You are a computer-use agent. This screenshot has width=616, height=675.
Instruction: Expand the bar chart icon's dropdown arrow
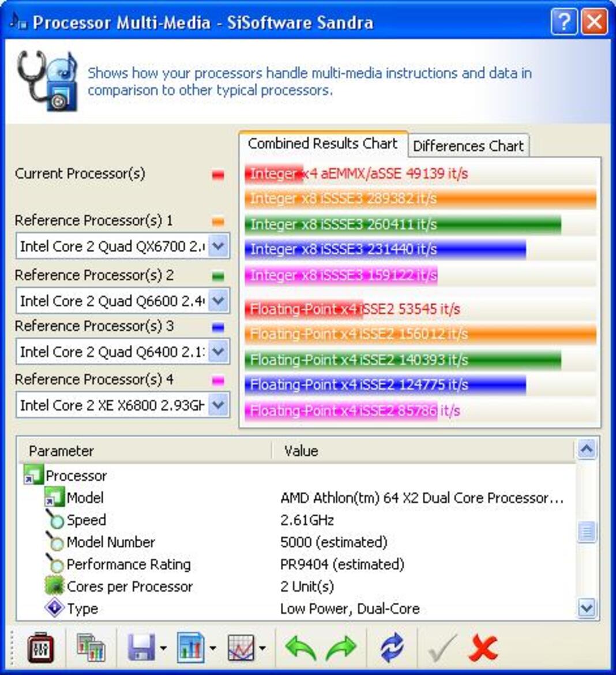213,648
